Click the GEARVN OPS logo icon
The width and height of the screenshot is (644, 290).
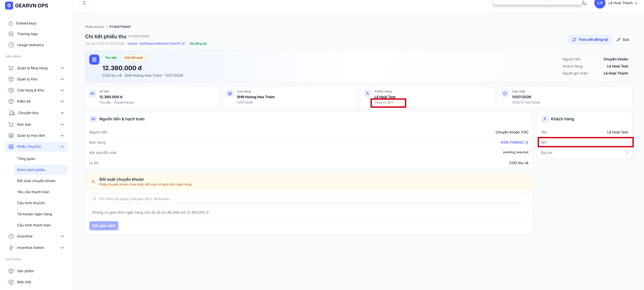(9, 6)
